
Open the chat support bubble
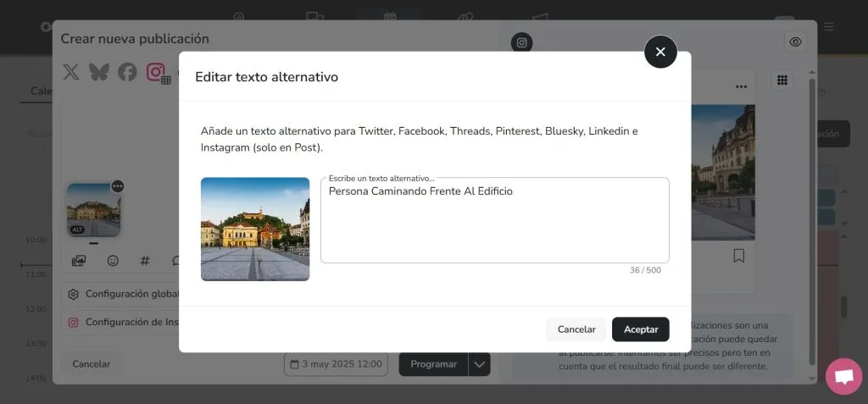843,377
